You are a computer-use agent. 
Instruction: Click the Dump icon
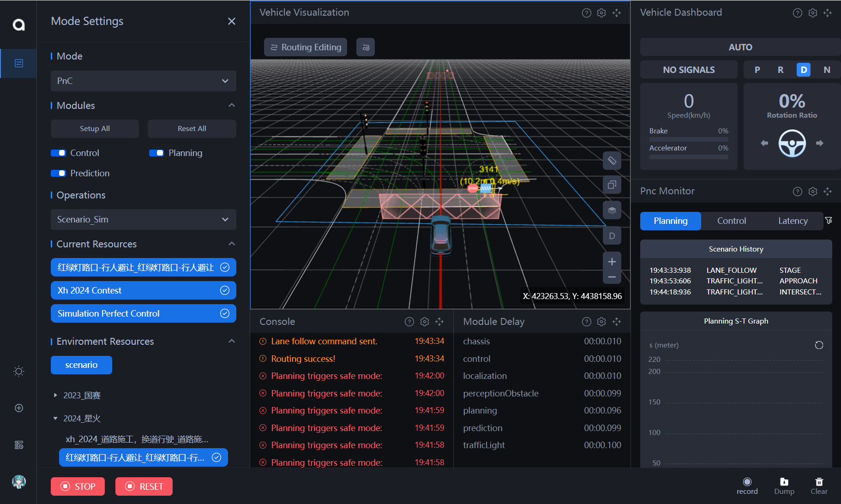pos(784,482)
